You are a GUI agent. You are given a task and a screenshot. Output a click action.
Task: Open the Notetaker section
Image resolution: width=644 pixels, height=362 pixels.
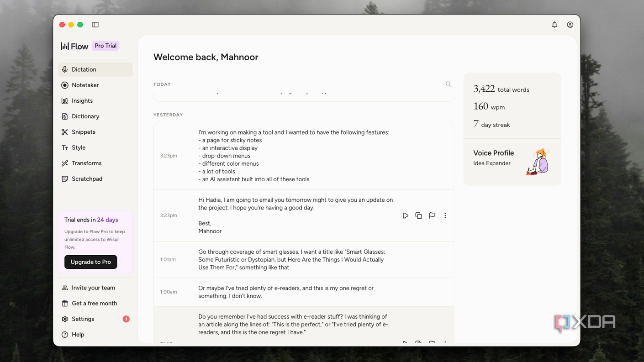pos(95,85)
